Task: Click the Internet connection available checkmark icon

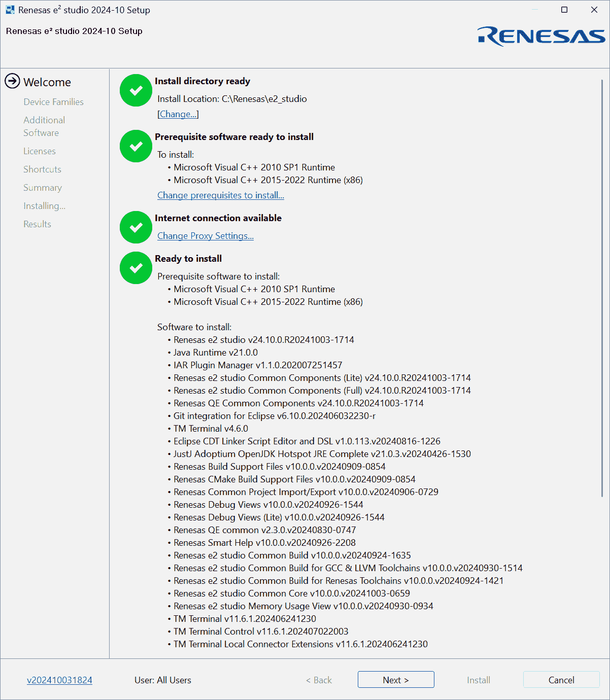Action: (x=135, y=227)
